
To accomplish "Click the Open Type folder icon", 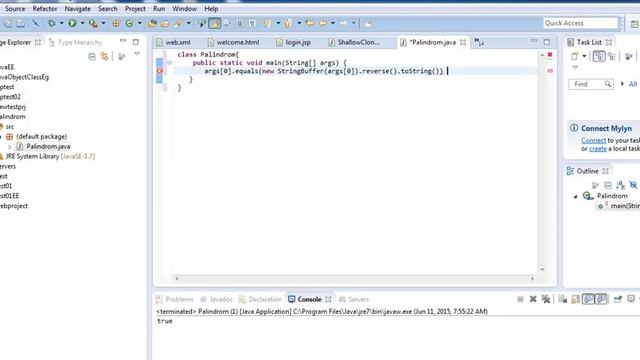I will coord(152,24).
